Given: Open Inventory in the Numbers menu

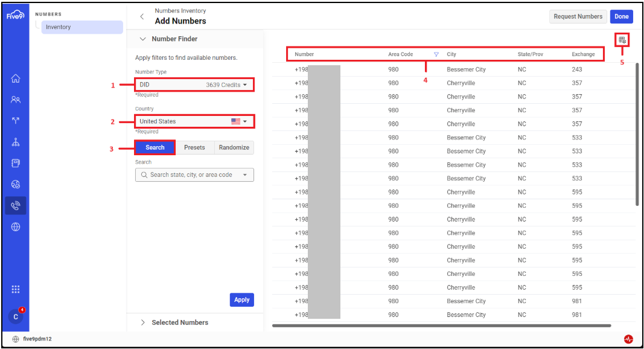Looking at the screenshot, I should point(81,27).
